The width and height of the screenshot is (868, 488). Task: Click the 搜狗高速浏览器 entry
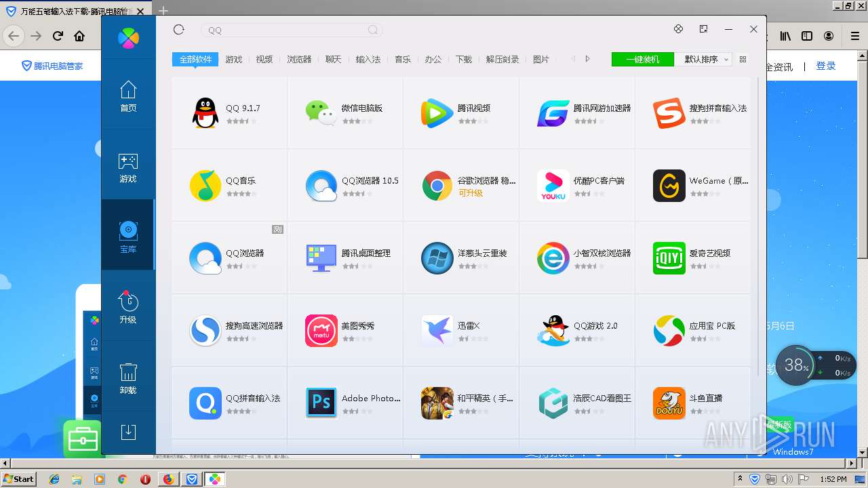229,330
